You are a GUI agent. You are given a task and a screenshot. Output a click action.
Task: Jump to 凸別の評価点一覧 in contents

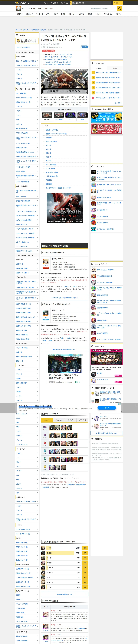[52, 176]
